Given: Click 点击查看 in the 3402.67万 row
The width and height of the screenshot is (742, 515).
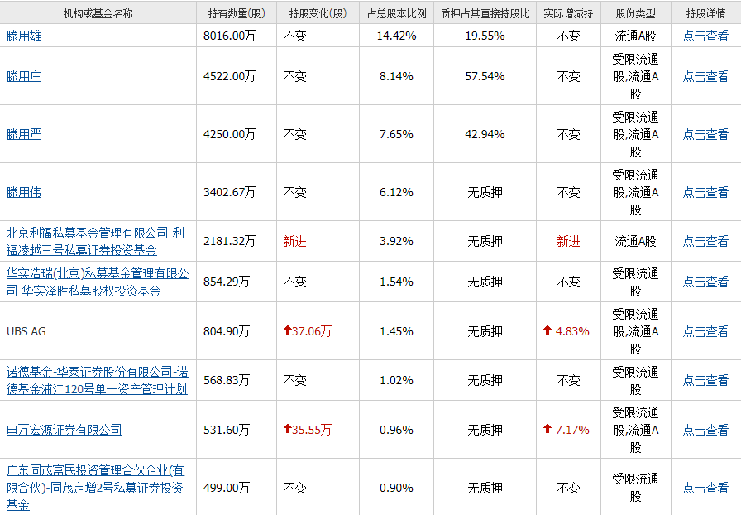Looking at the screenshot, I should (x=705, y=190).
